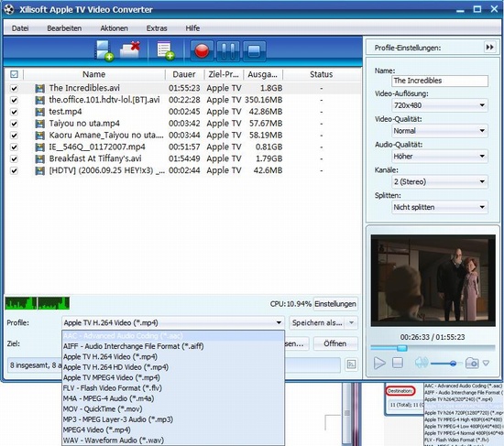Open the Bearbeiten menu
Viewport: 504px width, 446px height.
pyautogui.click(x=64, y=28)
